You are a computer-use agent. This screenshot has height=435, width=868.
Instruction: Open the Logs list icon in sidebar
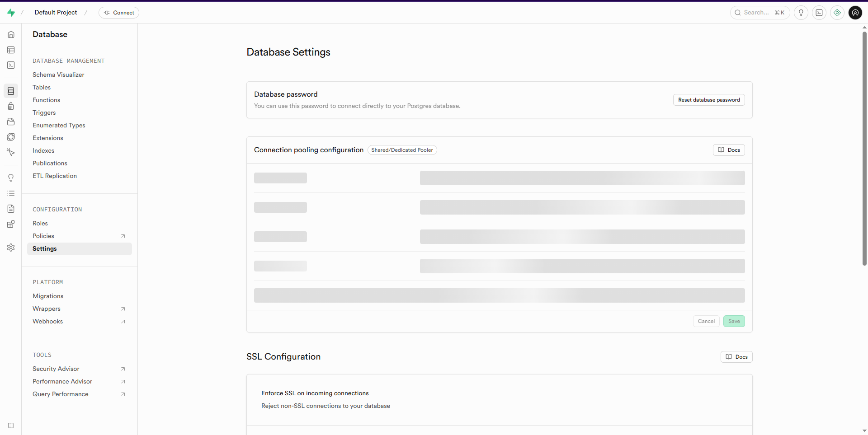click(x=11, y=193)
